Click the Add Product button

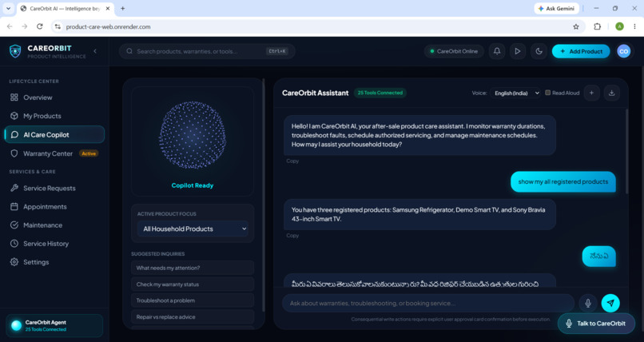pos(581,51)
